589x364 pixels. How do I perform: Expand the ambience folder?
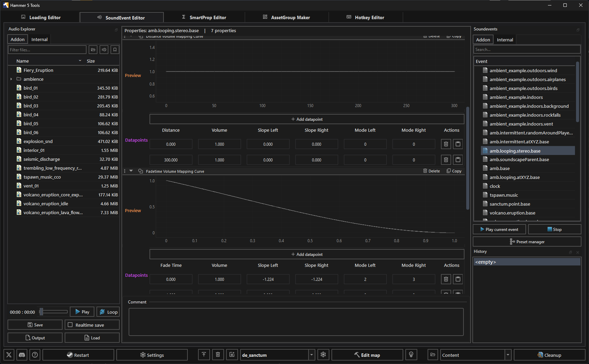pos(11,79)
